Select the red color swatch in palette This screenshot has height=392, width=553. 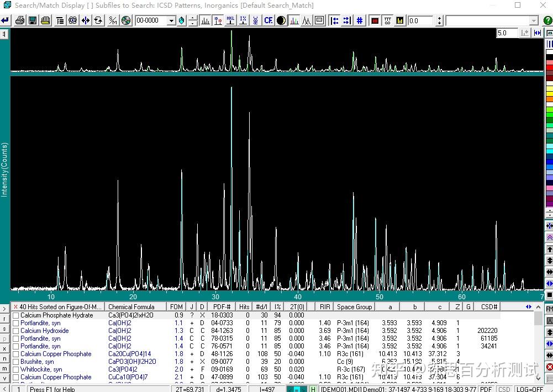tap(549, 68)
